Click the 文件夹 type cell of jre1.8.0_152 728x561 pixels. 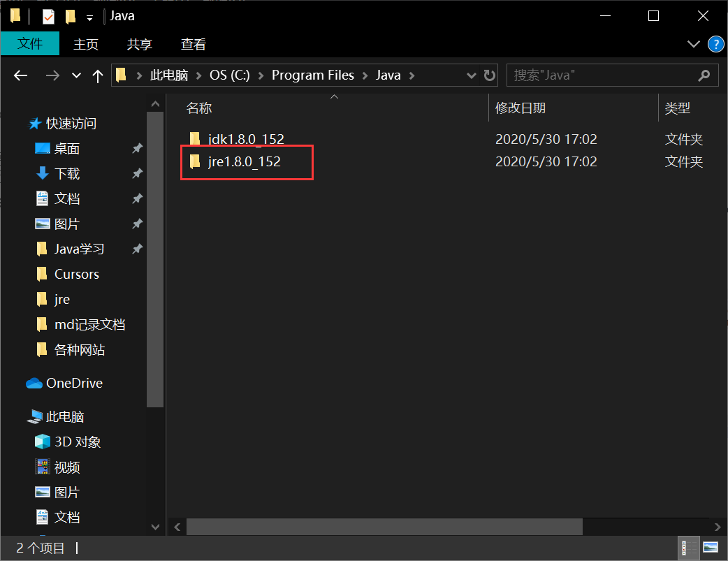pyautogui.click(x=684, y=161)
